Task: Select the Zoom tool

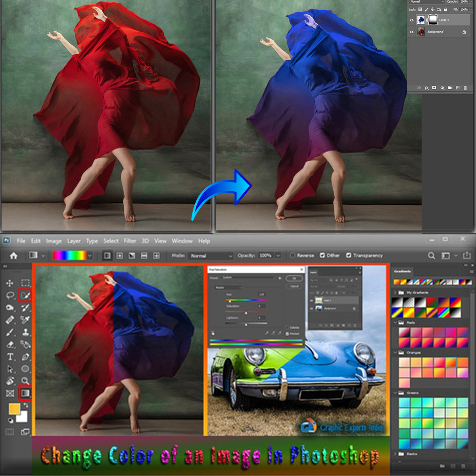Action: coord(26,380)
